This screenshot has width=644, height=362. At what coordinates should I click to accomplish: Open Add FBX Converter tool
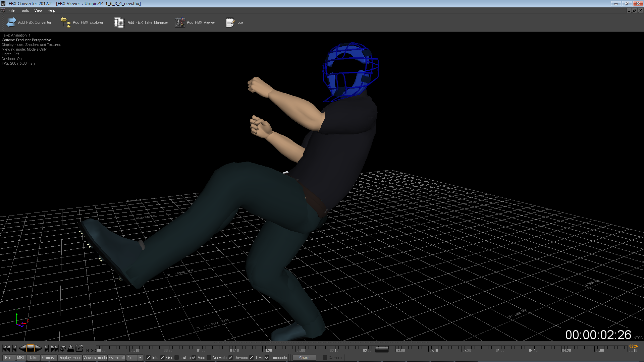tap(29, 22)
